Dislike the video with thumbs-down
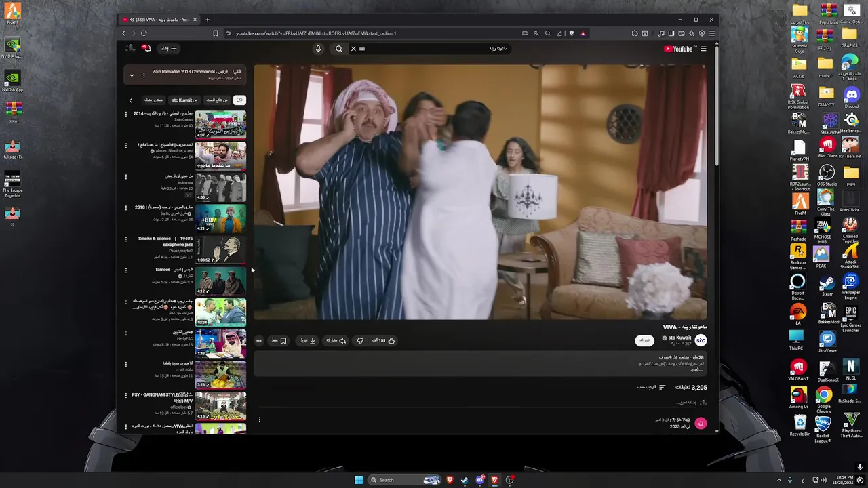The image size is (868, 488). (x=360, y=341)
